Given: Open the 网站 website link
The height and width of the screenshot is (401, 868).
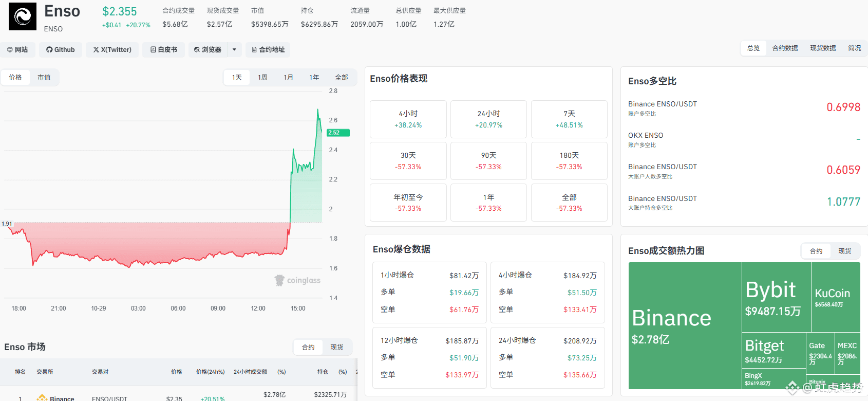Looking at the screenshot, I should click(x=17, y=49).
